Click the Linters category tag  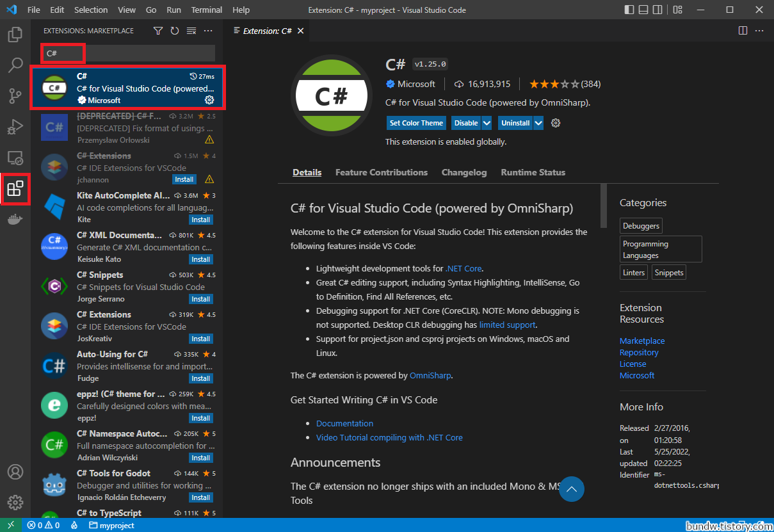pos(634,272)
